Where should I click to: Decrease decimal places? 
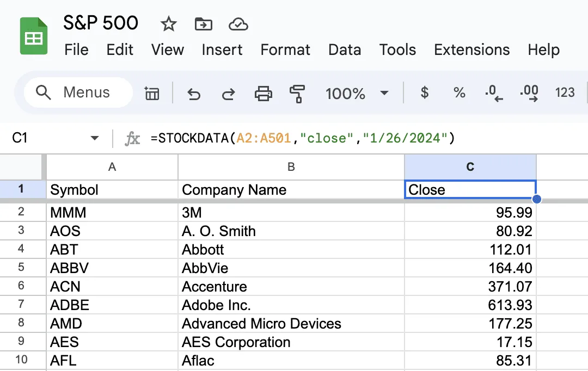pos(494,93)
